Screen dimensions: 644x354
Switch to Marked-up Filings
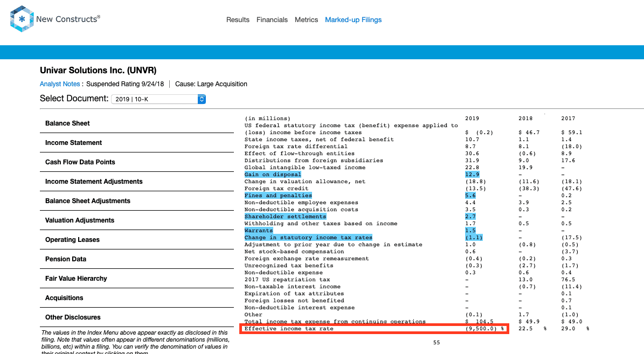pos(353,20)
